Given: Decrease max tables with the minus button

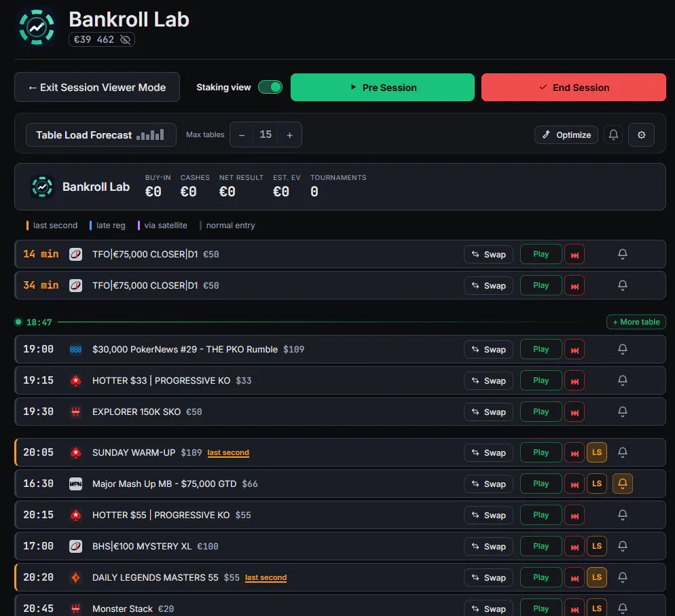Looking at the screenshot, I should (x=242, y=134).
